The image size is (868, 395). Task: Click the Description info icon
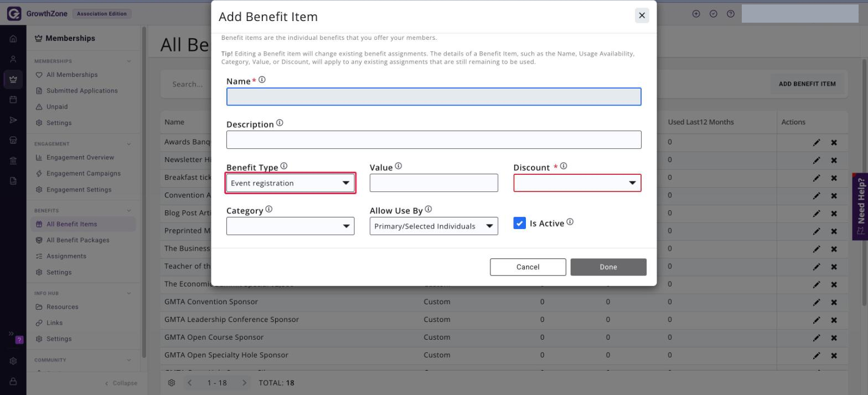click(280, 123)
